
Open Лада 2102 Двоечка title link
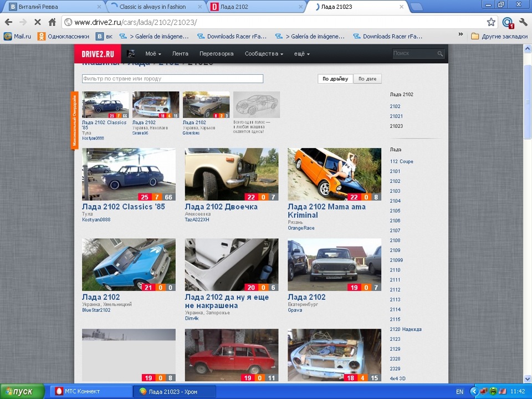pos(221,207)
